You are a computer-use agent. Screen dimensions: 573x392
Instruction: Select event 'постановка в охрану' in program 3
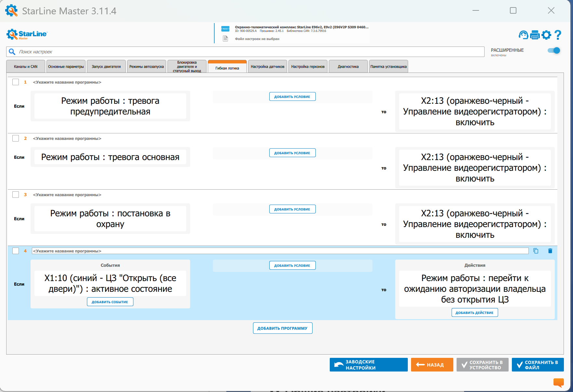110,219
